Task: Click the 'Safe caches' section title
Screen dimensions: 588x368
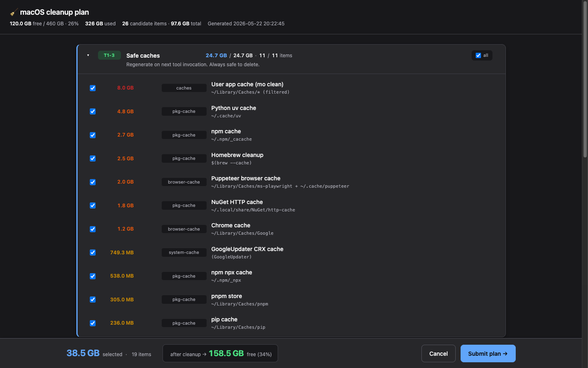Action: [143, 56]
